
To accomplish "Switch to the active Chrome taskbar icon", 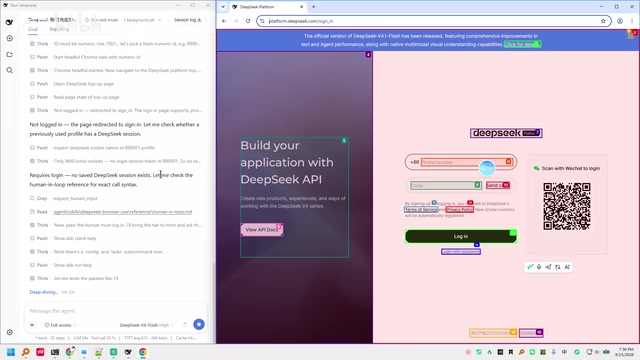I will click(143, 352).
